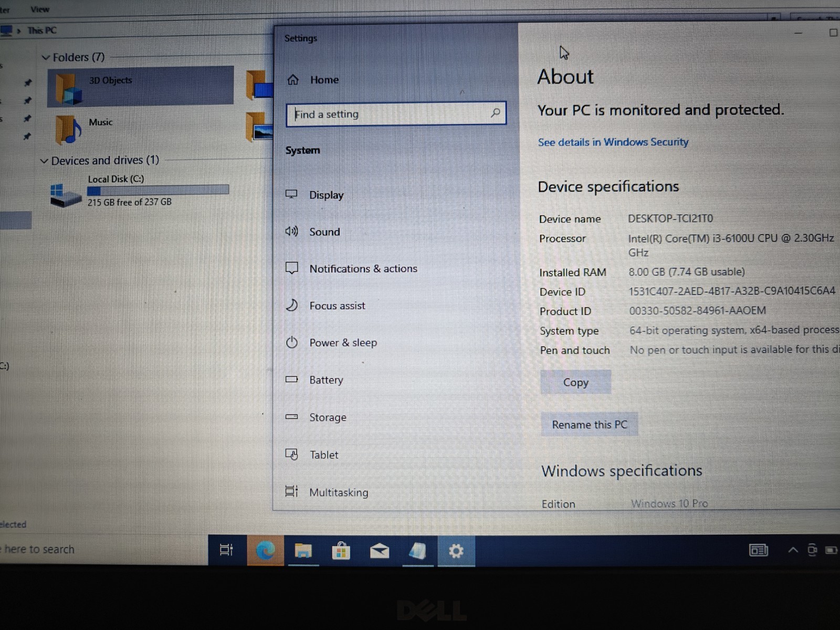Launch Microsoft Edge from the taskbar
Viewport: 840px width, 630px height.
click(265, 550)
